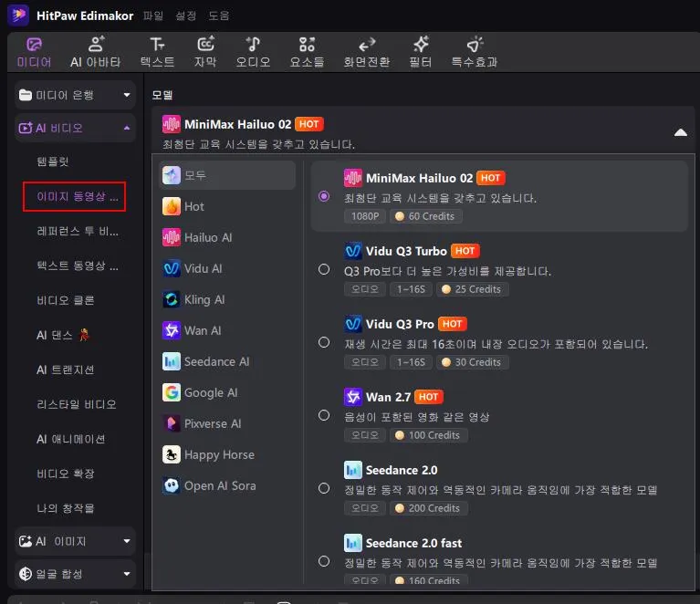Image resolution: width=700 pixels, height=604 pixels.
Task: Select the Open AI Sora category icon
Action: [172, 485]
